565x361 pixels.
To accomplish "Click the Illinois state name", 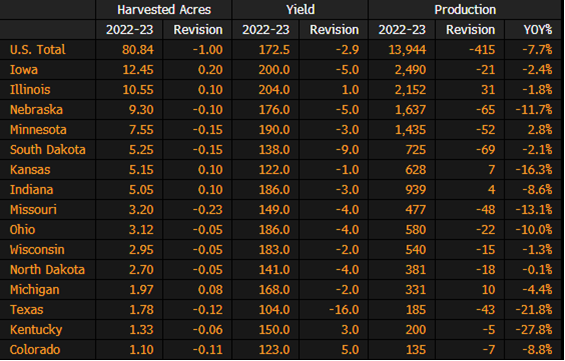I will (x=30, y=90).
